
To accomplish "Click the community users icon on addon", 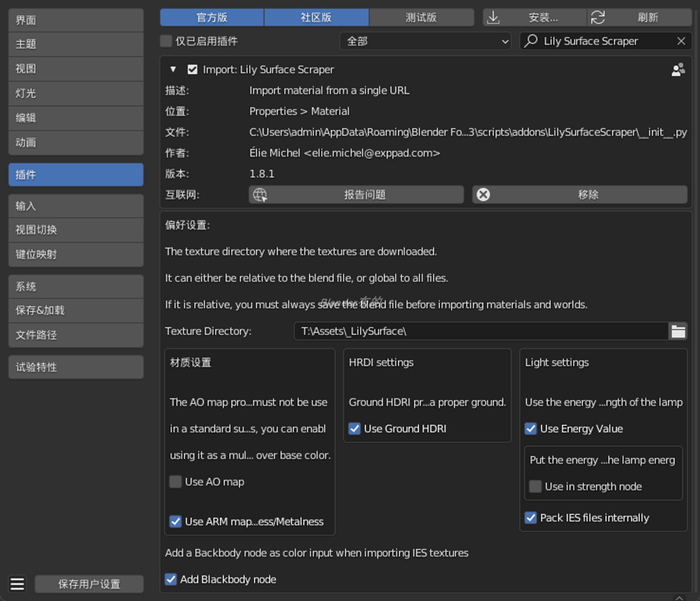I will coord(678,70).
